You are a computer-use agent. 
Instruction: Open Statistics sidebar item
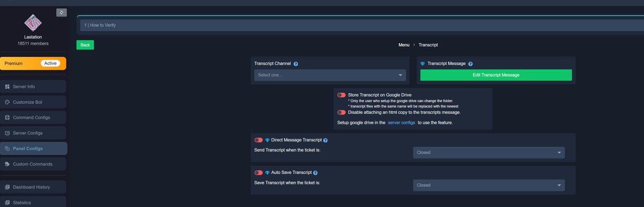(x=33, y=202)
